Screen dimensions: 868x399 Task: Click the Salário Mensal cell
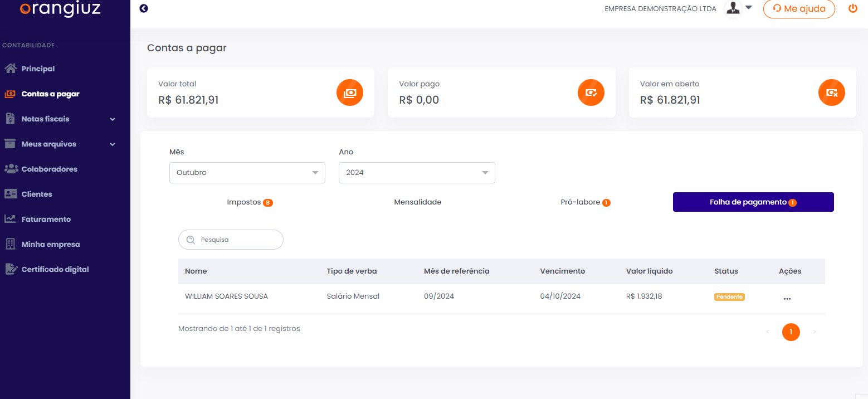tap(353, 296)
